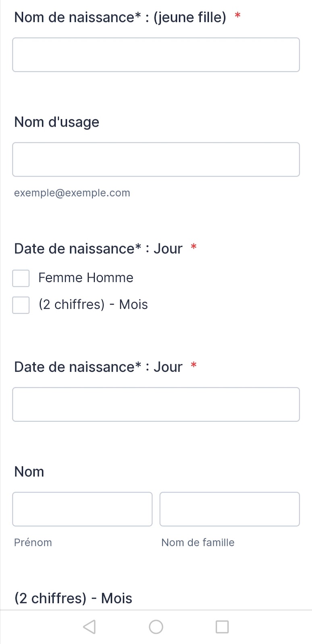
Task: Click "Date de naissance" label above the checkboxes
Action: coord(98,249)
